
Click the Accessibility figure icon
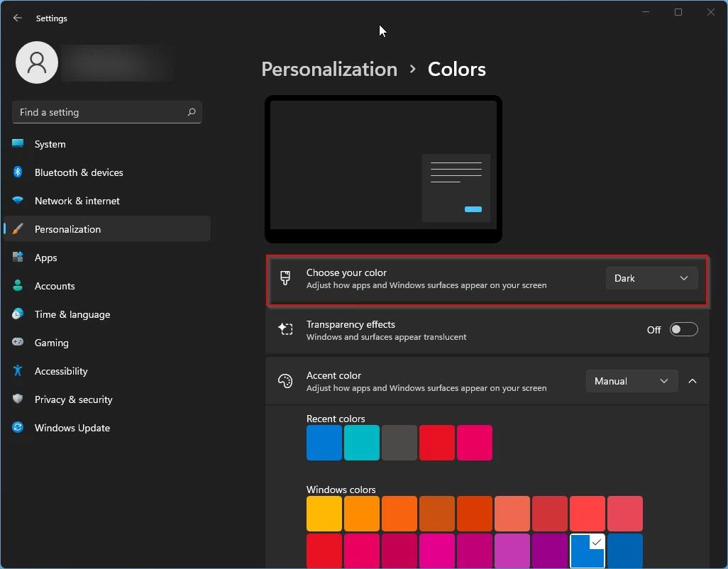(x=18, y=370)
